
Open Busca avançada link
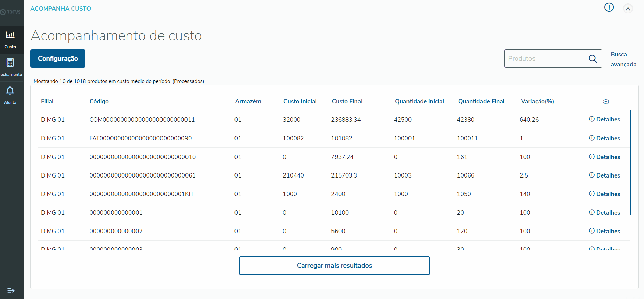(x=623, y=59)
